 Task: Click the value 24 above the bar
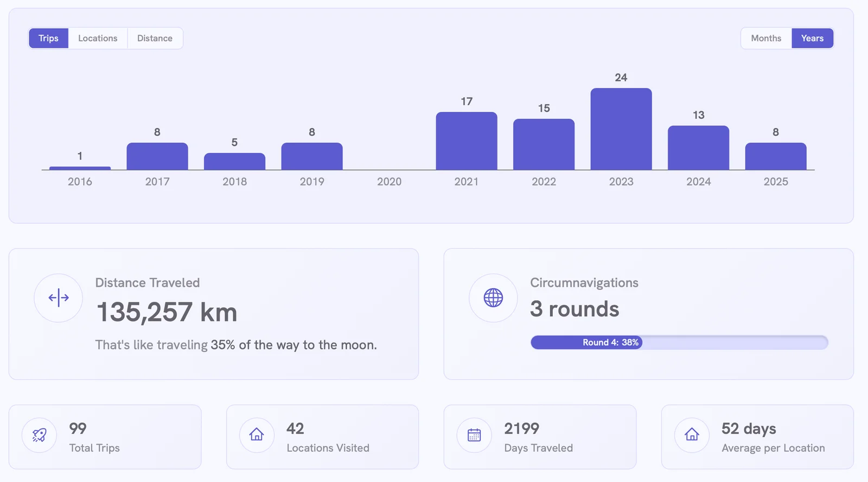(621, 78)
